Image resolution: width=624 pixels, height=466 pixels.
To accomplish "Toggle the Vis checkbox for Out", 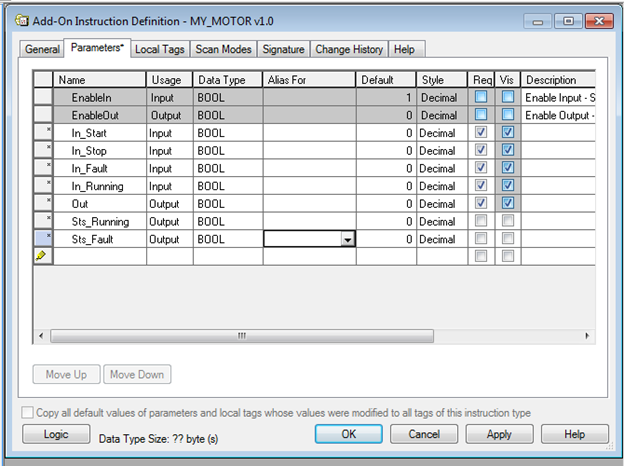I will pyautogui.click(x=508, y=204).
